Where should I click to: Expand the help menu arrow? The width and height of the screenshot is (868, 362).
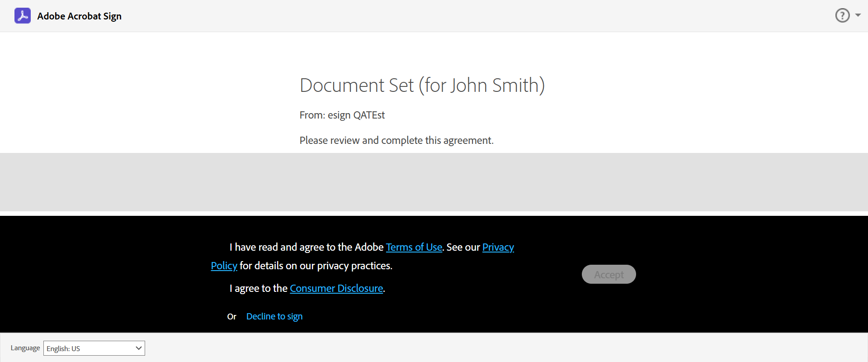(x=858, y=15)
